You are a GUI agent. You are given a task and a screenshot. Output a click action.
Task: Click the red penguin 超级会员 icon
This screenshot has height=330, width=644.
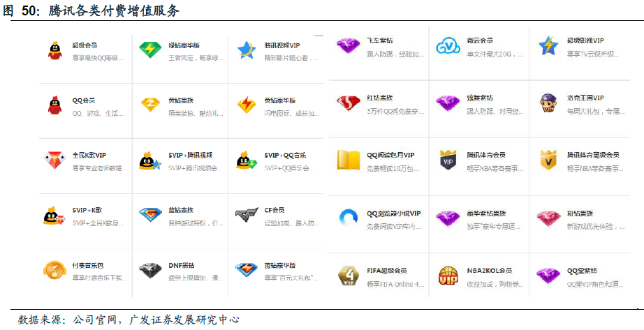(x=54, y=50)
